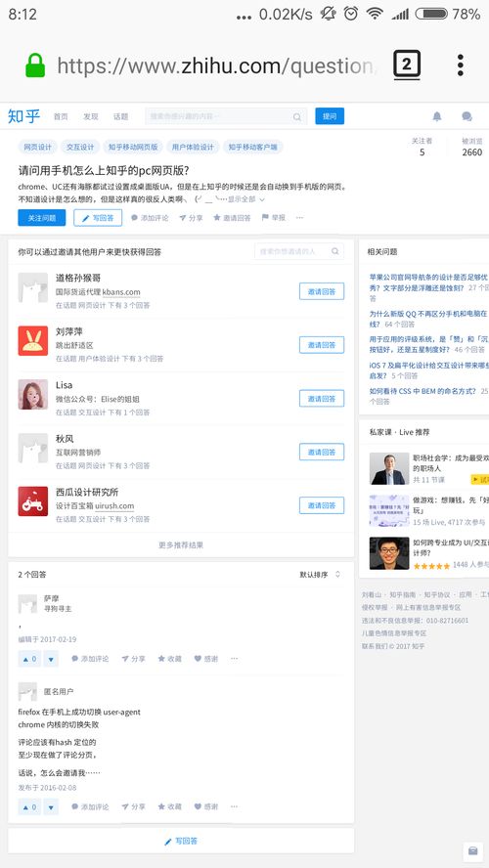The height and width of the screenshot is (868, 489).
Task: Toggle 收藏 on the anonymous user's answer
Action: click(x=169, y=807)
